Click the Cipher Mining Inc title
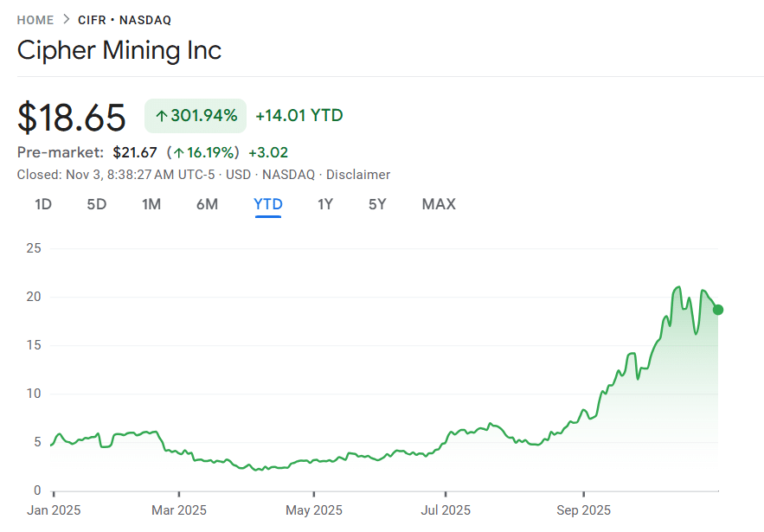The height and width of the screenshot is (532, 764). (119, 51)
